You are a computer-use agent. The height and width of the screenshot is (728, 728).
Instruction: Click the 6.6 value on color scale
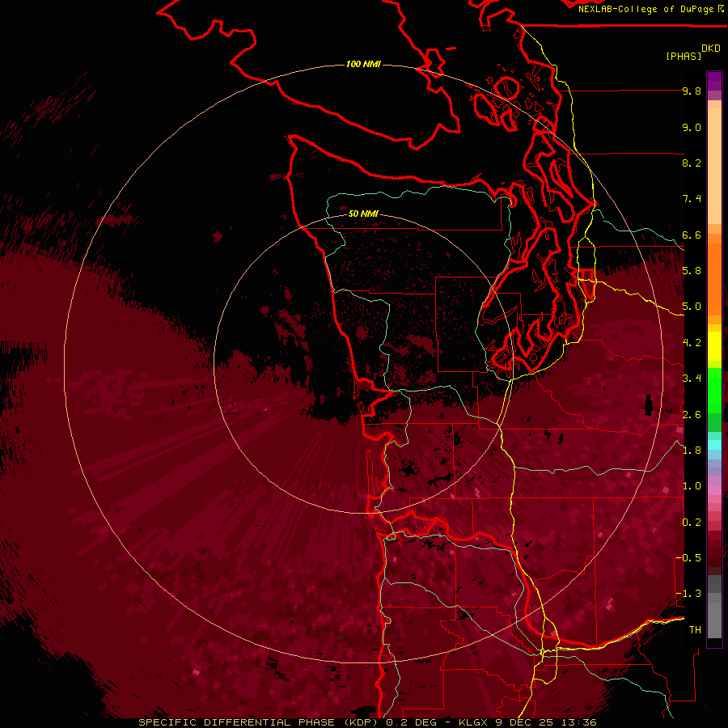[x=692, y=235]
